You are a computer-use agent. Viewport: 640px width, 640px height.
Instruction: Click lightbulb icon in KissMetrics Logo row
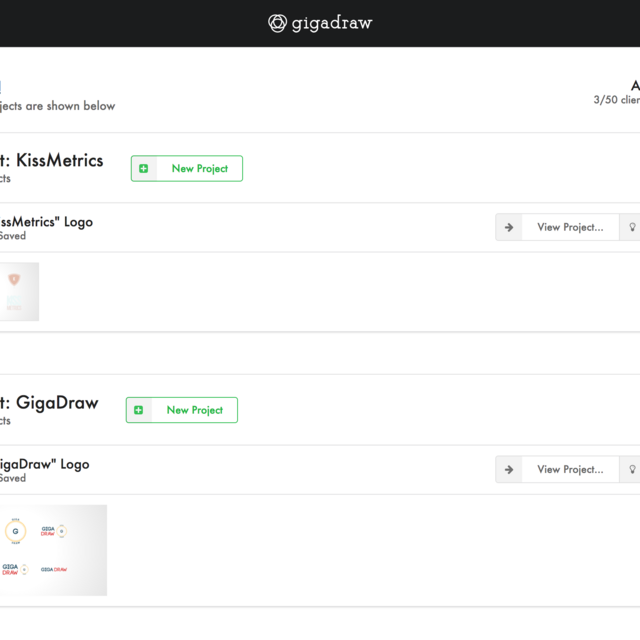(632, 227)
